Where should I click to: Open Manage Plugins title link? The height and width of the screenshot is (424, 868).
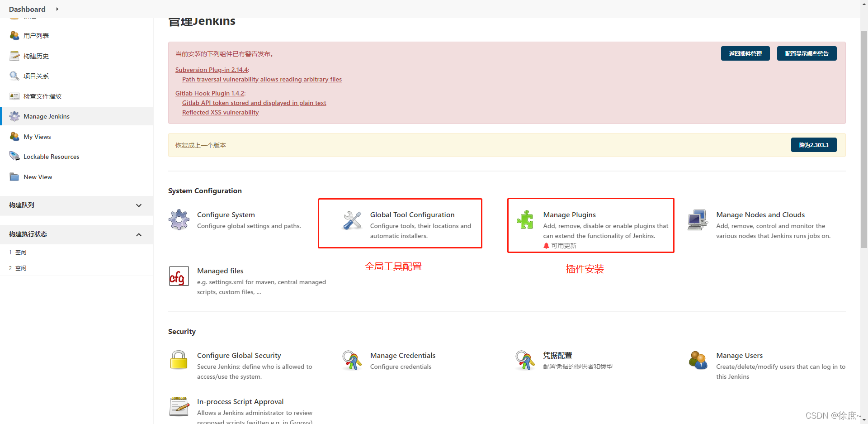click(570, 214)
